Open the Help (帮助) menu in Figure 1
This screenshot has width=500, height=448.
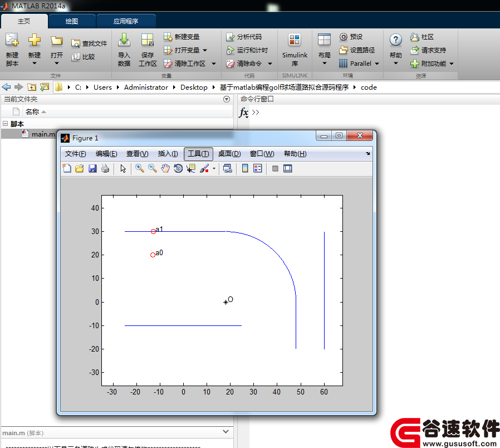coord(295,154)
